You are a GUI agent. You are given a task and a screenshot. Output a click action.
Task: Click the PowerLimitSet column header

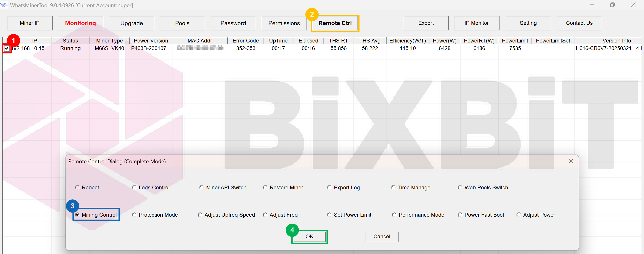coord(553,40)
